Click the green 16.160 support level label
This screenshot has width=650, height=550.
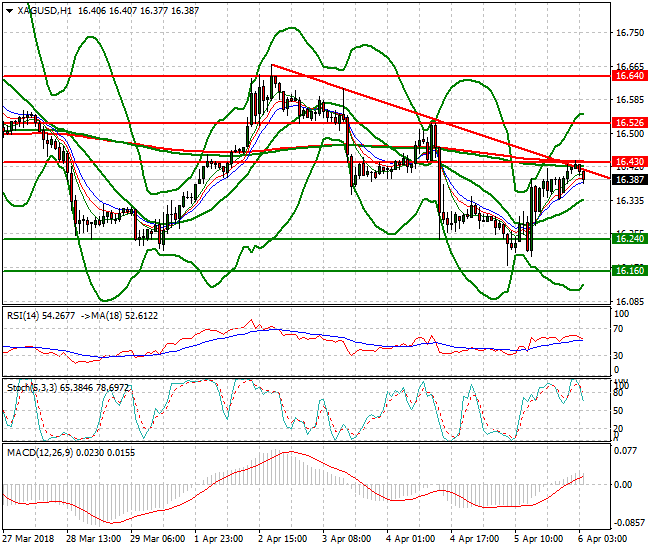[x=628, y=271]
